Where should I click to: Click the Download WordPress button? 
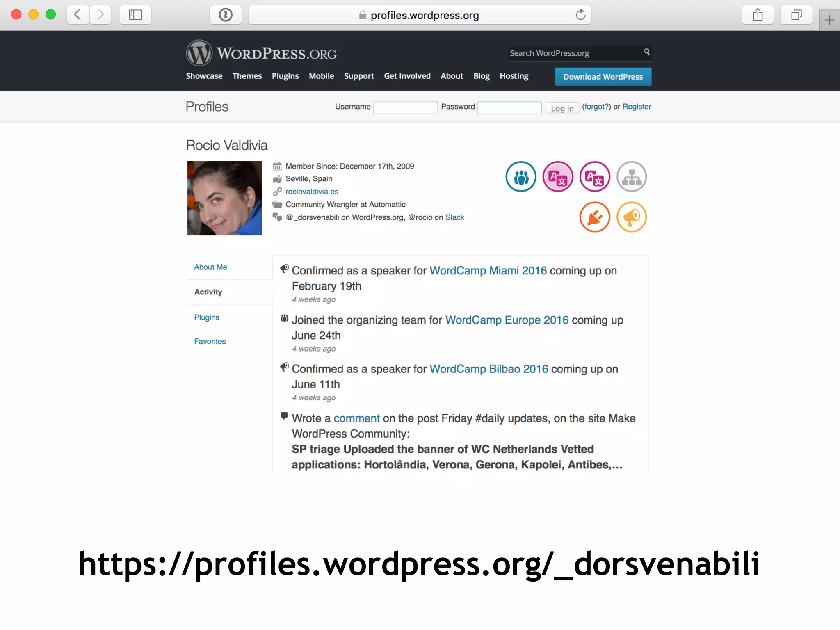(x=603, y=77)
